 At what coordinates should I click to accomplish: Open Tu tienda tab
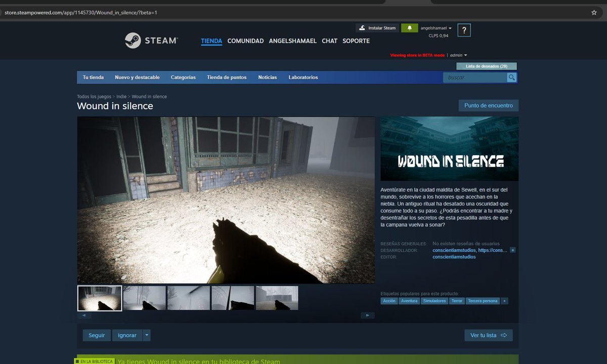(93, 77)
